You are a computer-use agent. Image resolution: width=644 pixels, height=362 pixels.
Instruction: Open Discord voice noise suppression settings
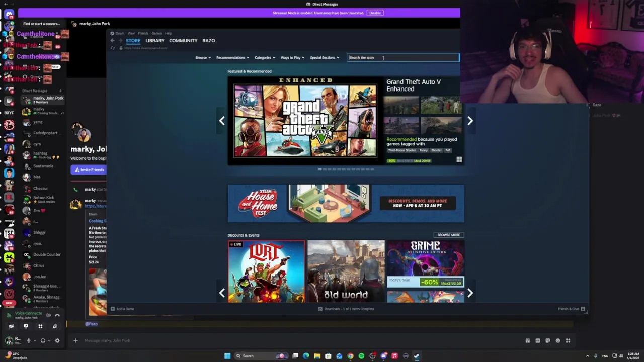[48, 315]
